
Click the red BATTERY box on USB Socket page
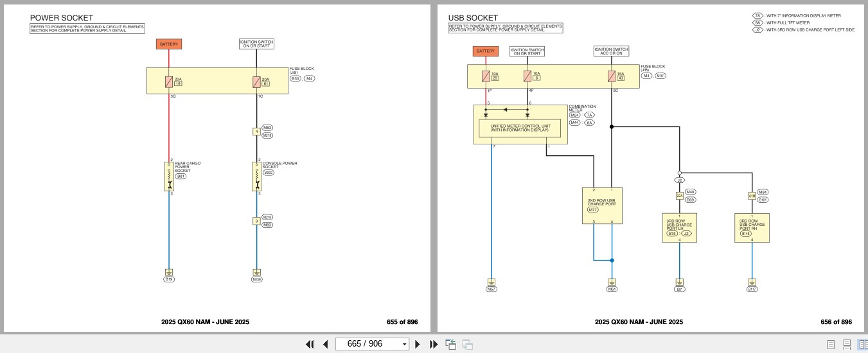click(x=486, y=51)
